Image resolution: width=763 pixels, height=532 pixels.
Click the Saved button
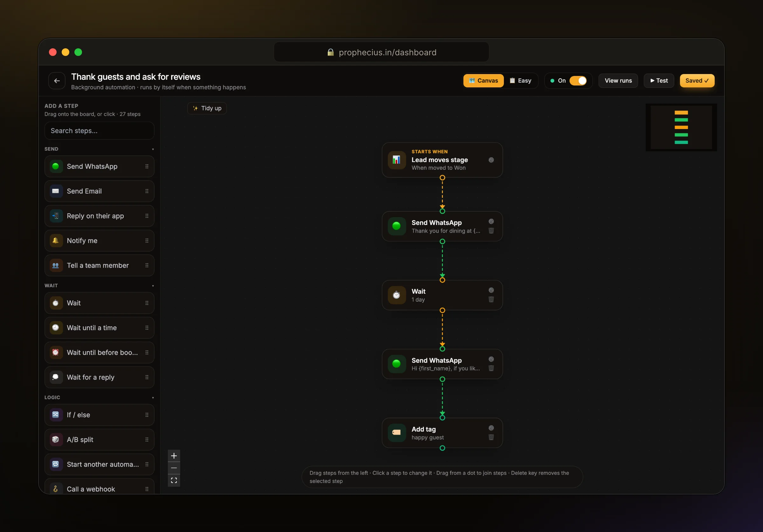coord(697,81)
